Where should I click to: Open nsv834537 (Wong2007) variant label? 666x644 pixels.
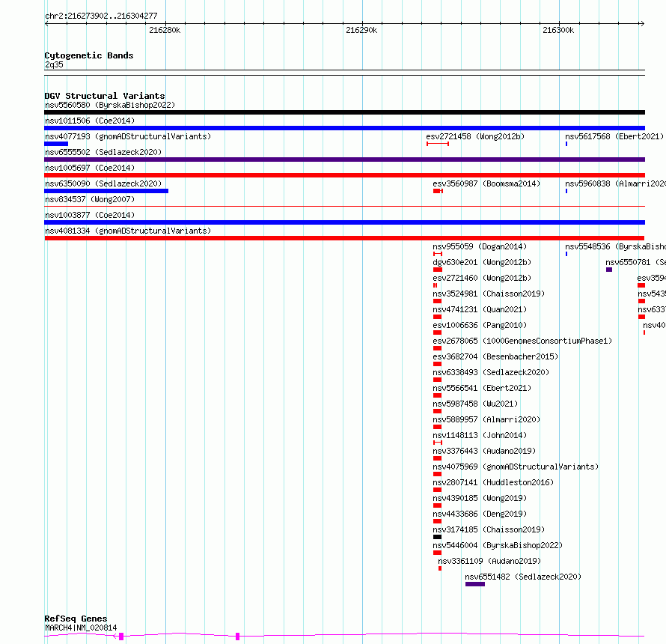point(90,199)
